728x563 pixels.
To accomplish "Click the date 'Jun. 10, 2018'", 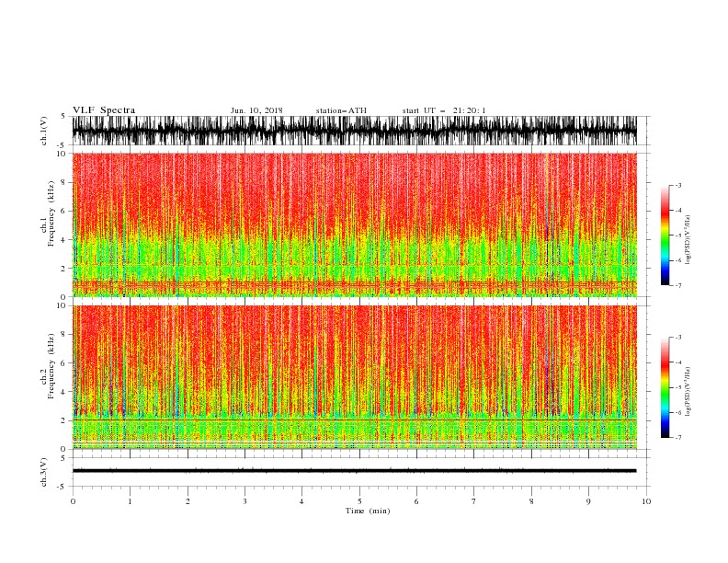I will 256,110.
